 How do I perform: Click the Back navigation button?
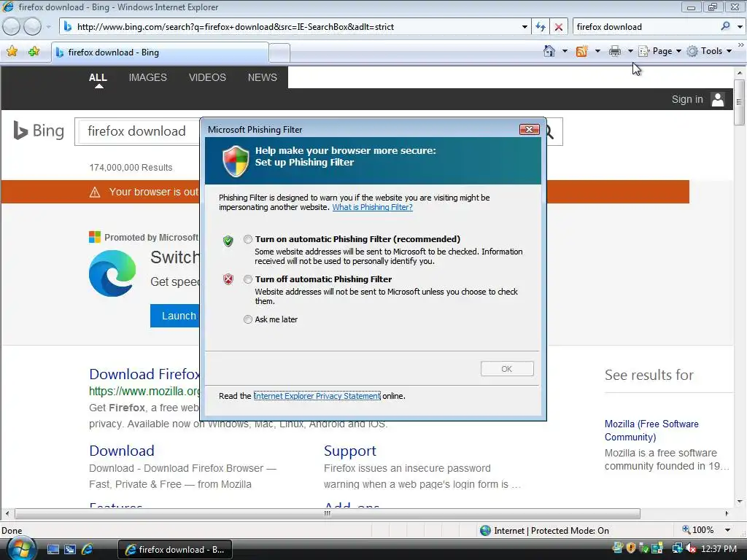pyautogui.click(x=12, y=27)
